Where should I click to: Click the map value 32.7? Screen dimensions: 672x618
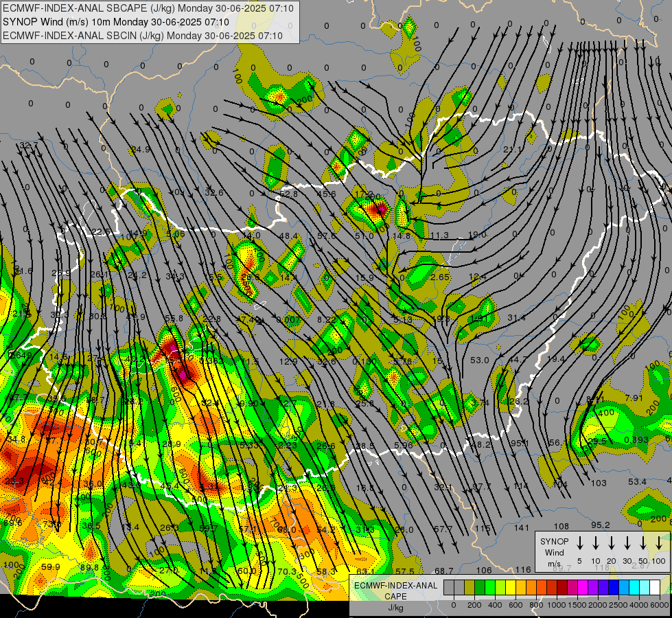click(29, 146)
